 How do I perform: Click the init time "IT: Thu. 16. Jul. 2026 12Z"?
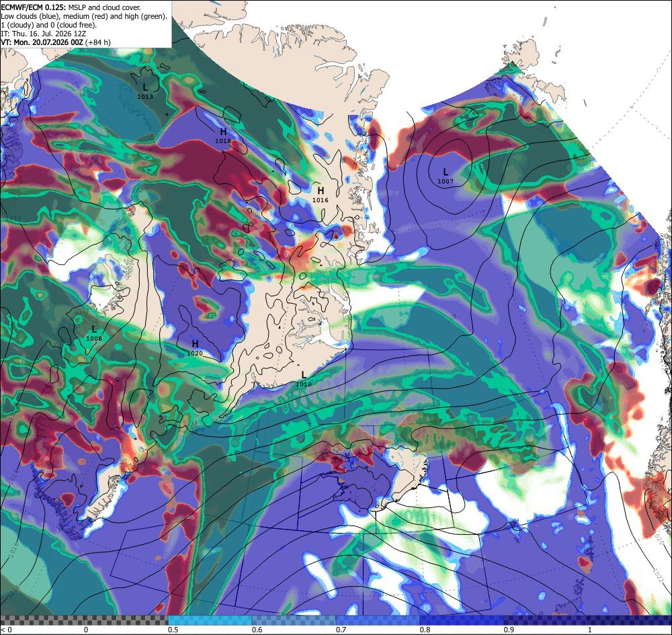(x=43, y=34)
